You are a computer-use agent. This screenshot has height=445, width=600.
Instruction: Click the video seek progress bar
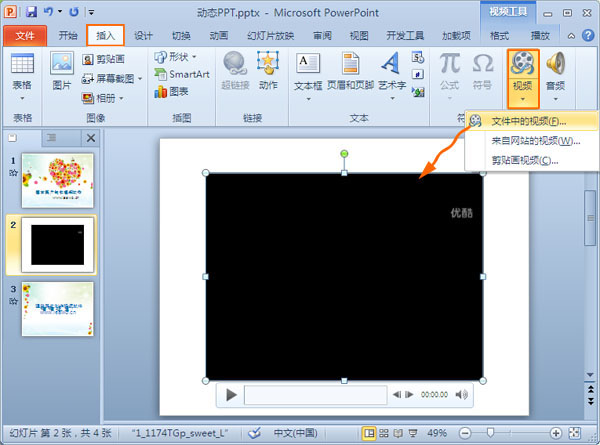pos(316,394)
